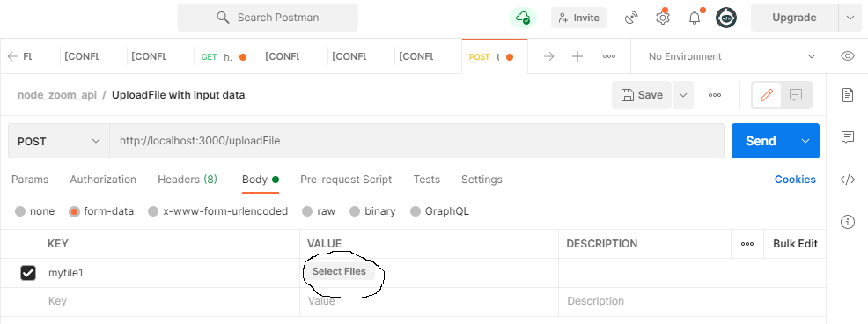Screen dimensions: 868x324
Task: Click Select Files for myfile1
Action: click(339, 271)
